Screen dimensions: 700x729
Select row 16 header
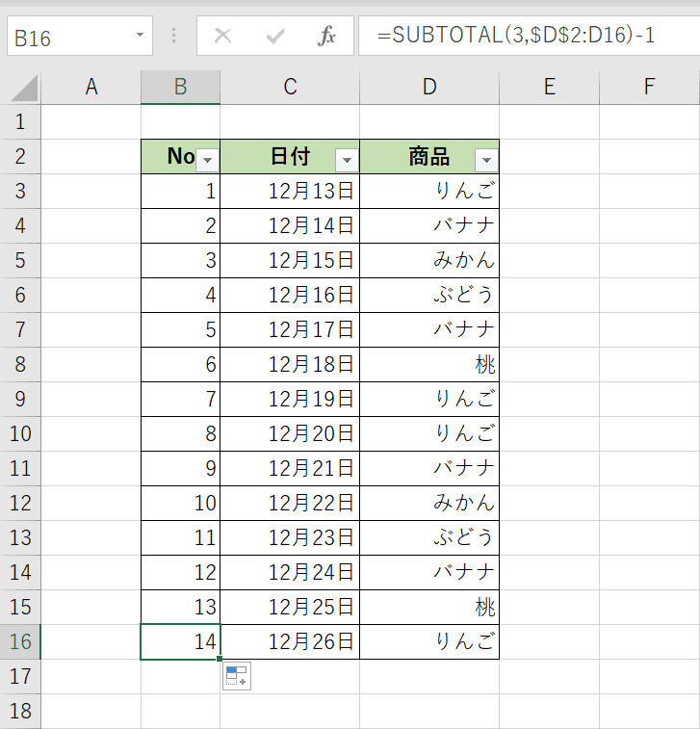(x=20, y=642)
